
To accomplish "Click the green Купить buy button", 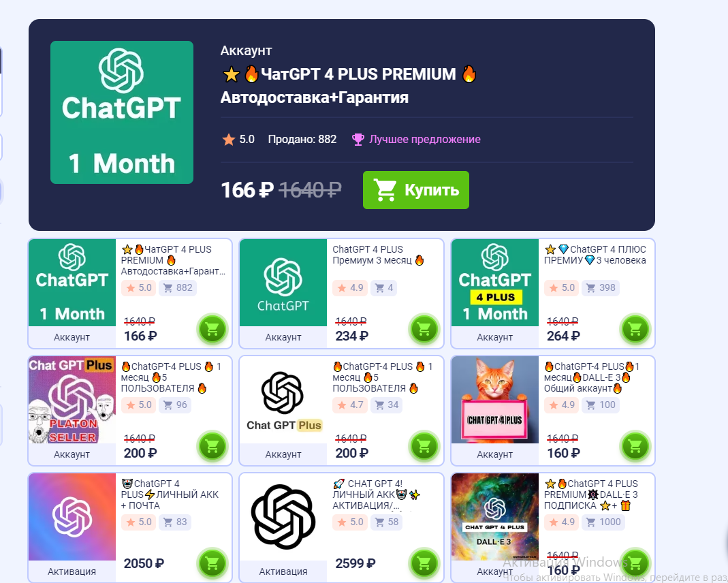I will coord(415,190).
